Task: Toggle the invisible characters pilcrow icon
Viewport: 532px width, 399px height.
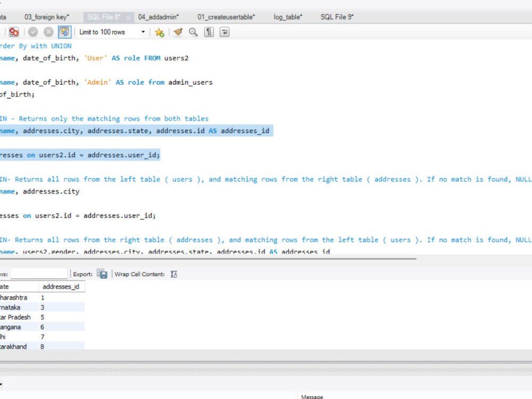Action: (209, 32)
